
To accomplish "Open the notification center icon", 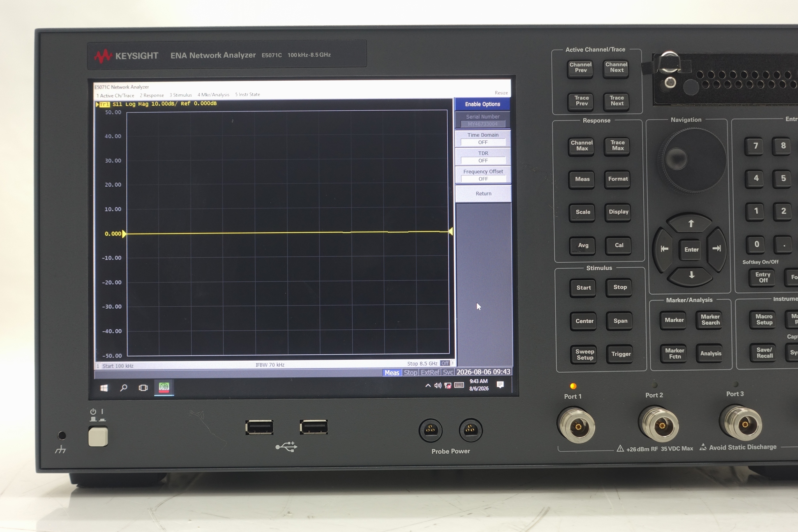I will 500,385.
